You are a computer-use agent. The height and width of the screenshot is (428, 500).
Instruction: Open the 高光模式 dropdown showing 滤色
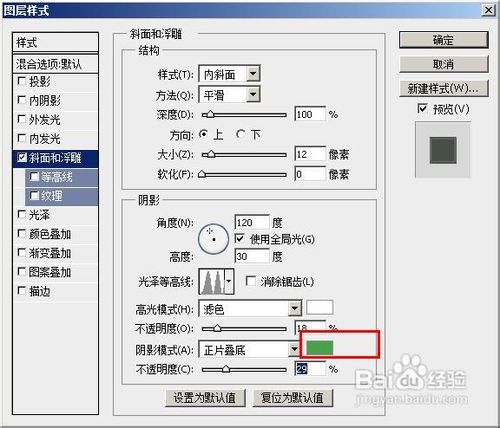250,309
